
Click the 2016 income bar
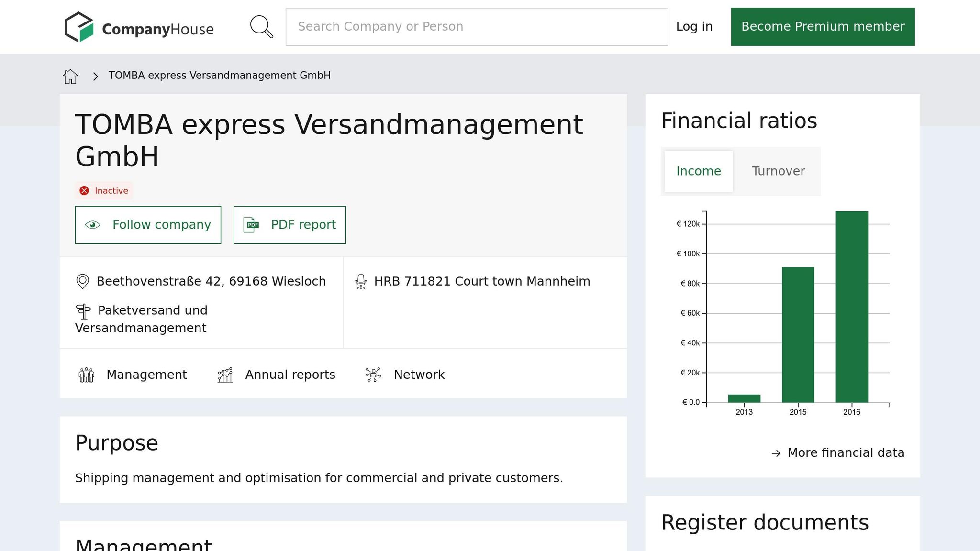[852, 307]
